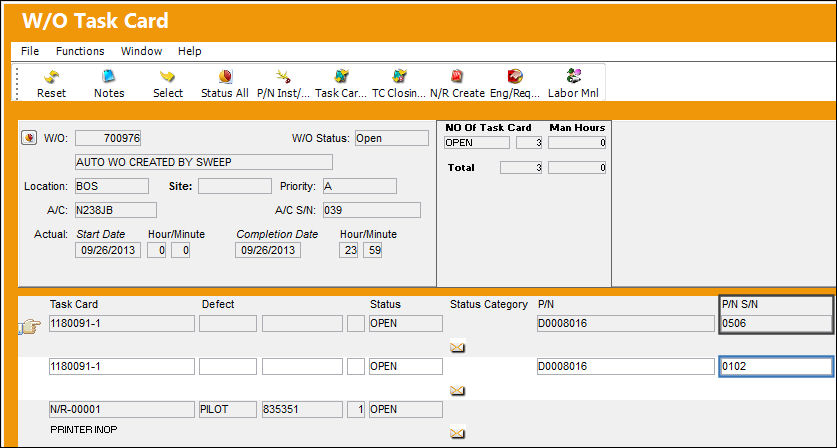
Task: Click the lookup icon beside W/O
Action: [29, 138]
